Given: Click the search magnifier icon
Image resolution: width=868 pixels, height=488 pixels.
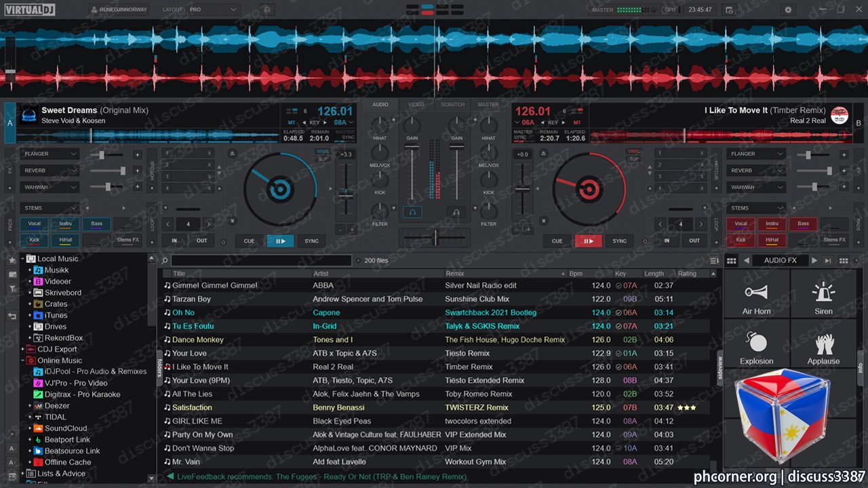Looking at the screenshot, I should click(x=164, y=260).
